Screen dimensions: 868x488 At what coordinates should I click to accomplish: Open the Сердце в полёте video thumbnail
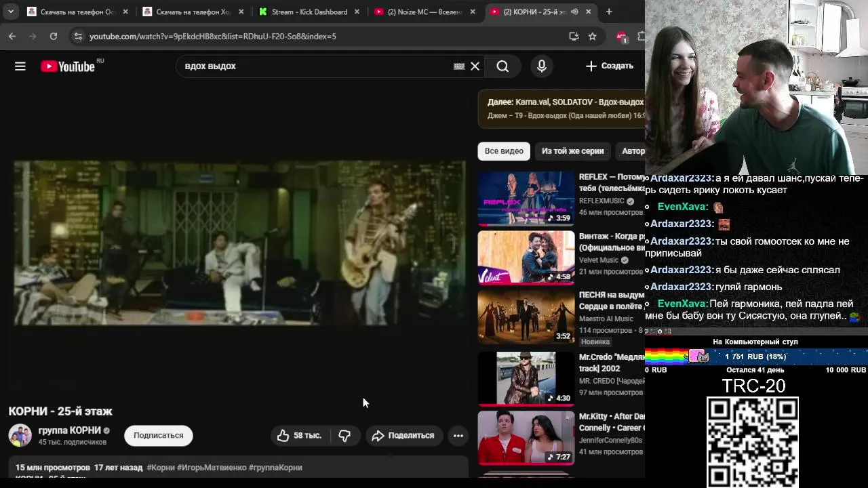(526, 317)
